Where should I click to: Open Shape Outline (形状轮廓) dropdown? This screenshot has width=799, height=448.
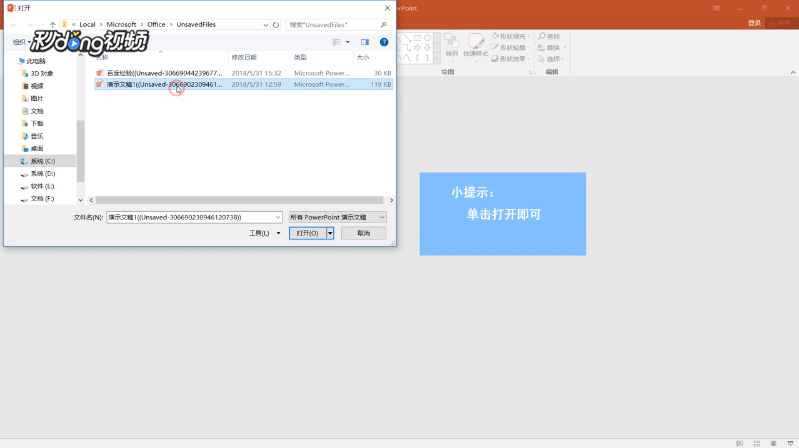tap(511, 47)
